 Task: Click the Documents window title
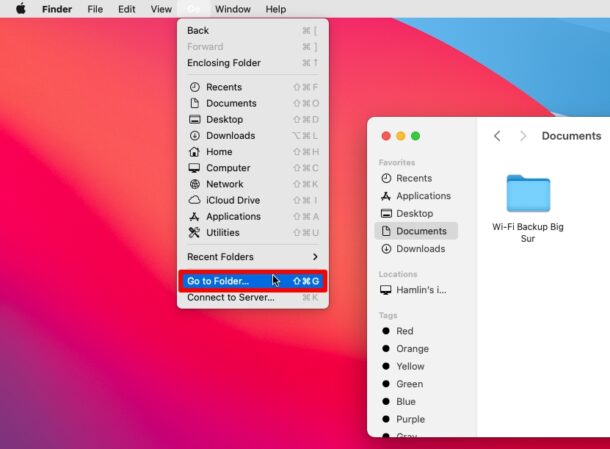tap(571, 136)
